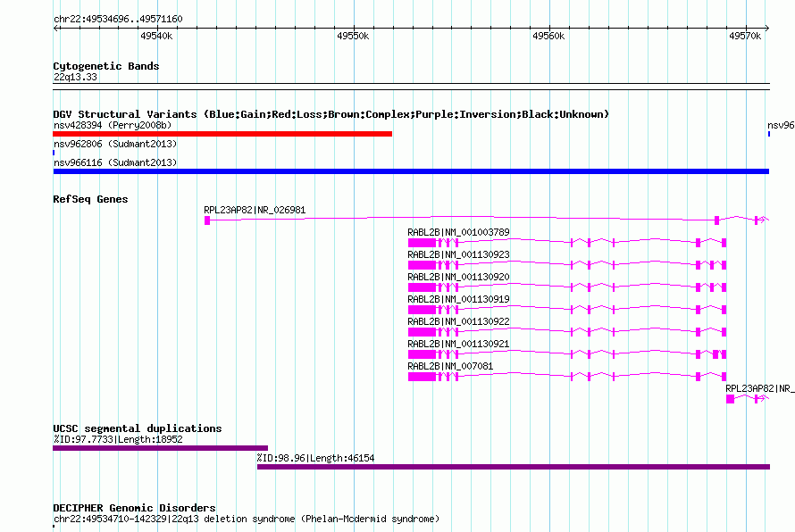Screen dimensions: 795x532
Task: Click RABL2B|NM_001003789 transcript label
Action: [458, 232]
